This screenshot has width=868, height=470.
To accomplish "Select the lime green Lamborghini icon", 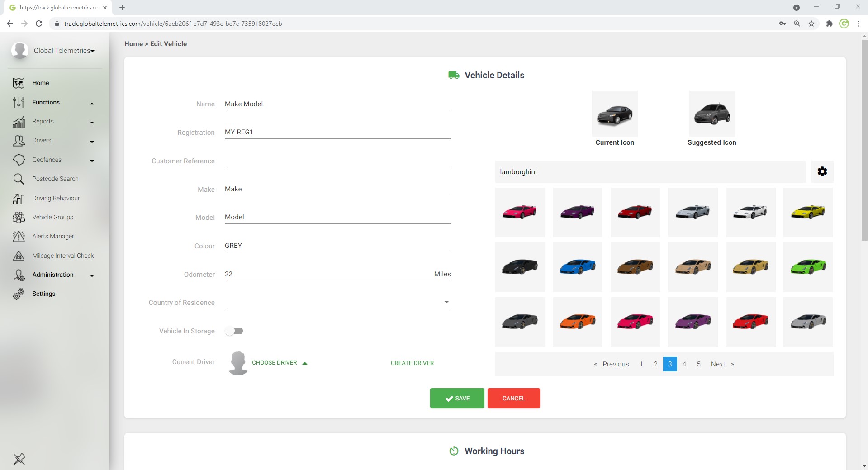I will coord(808,267).
